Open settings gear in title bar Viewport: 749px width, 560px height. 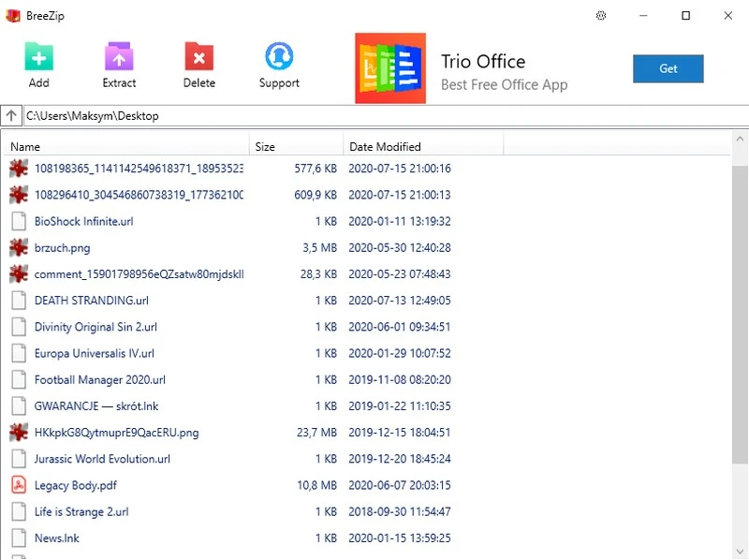601,16
